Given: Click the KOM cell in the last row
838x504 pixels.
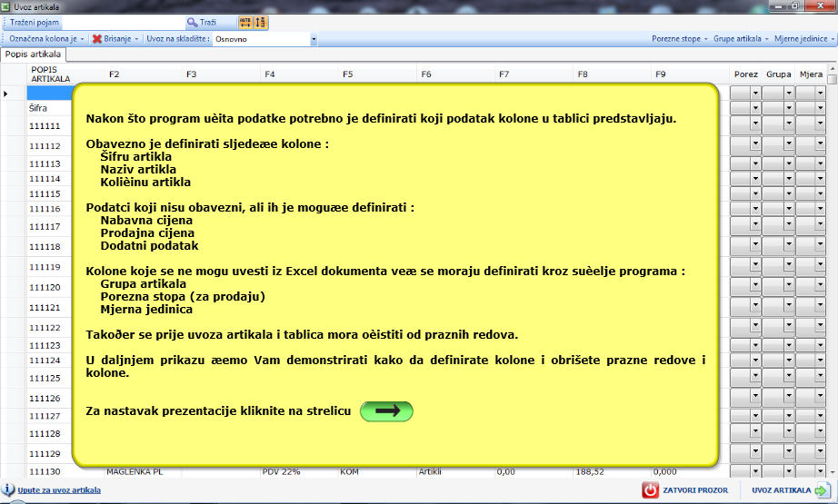Looking at the screenshot, I should (377, 471).
